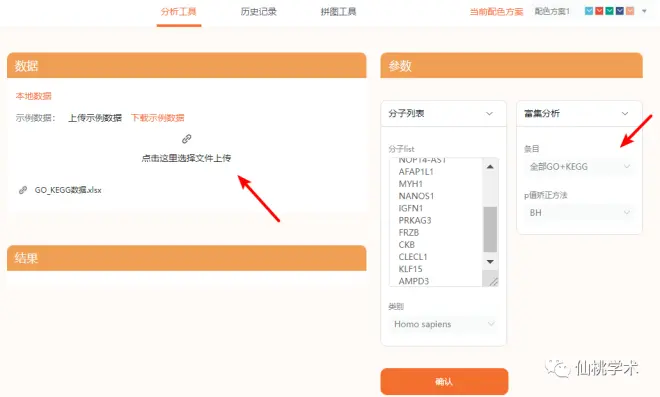Open the 历史记录 tab
This screenshot has height=397, width=660.
pos(258,12)
